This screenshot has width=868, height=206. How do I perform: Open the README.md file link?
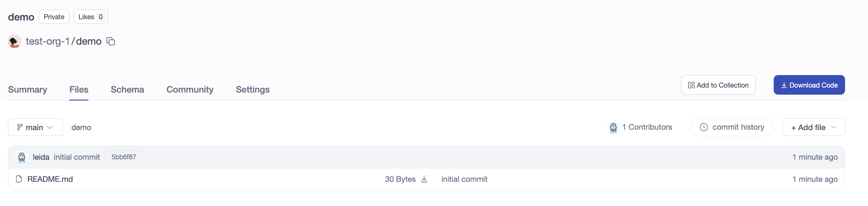pos(50,179)
